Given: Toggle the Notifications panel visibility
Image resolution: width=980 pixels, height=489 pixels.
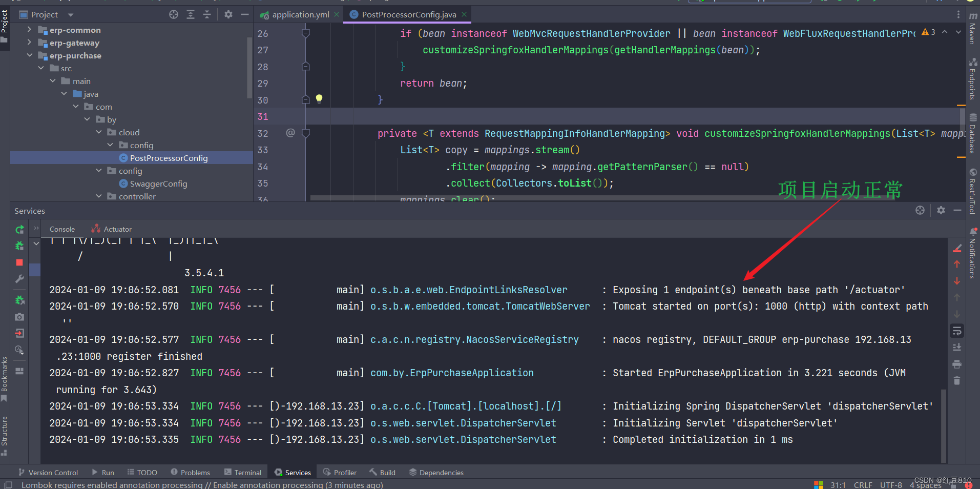Looking at the screenshot, I should pos(973,251).
